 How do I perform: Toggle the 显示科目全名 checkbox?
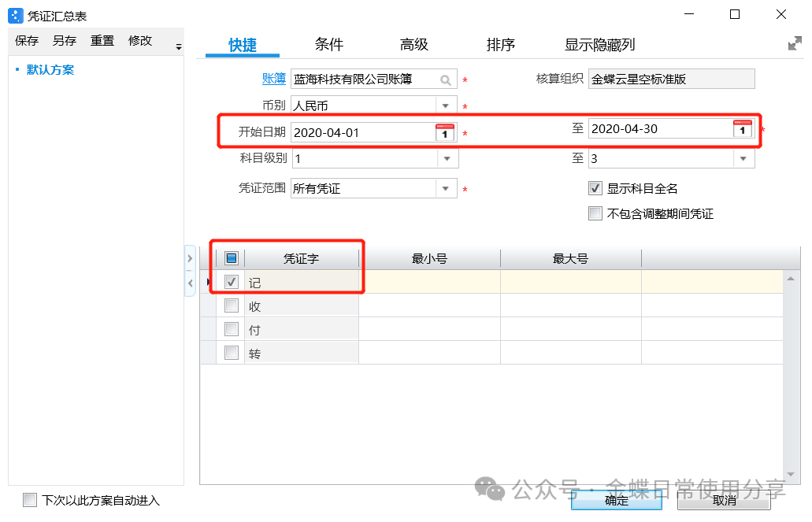[595, 188]
